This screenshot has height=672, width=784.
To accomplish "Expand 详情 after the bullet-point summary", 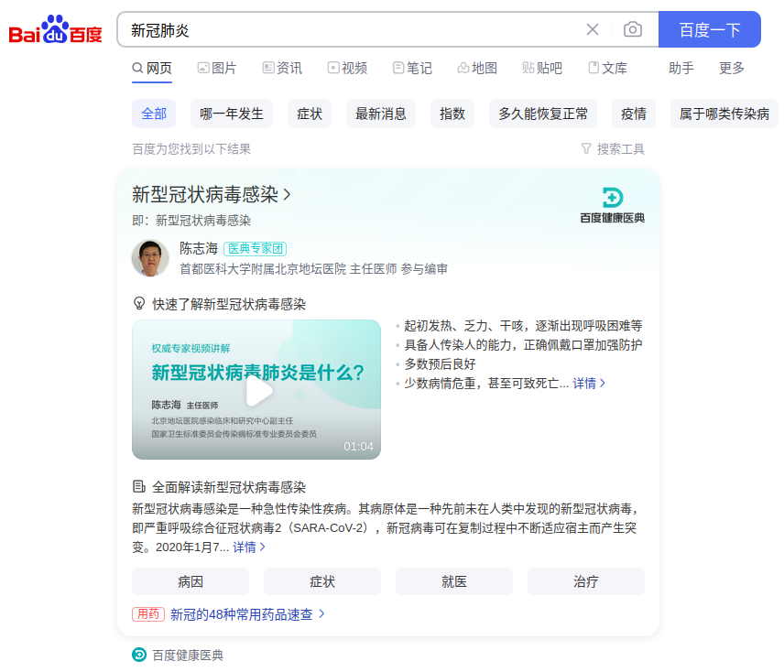I will 589,383.
